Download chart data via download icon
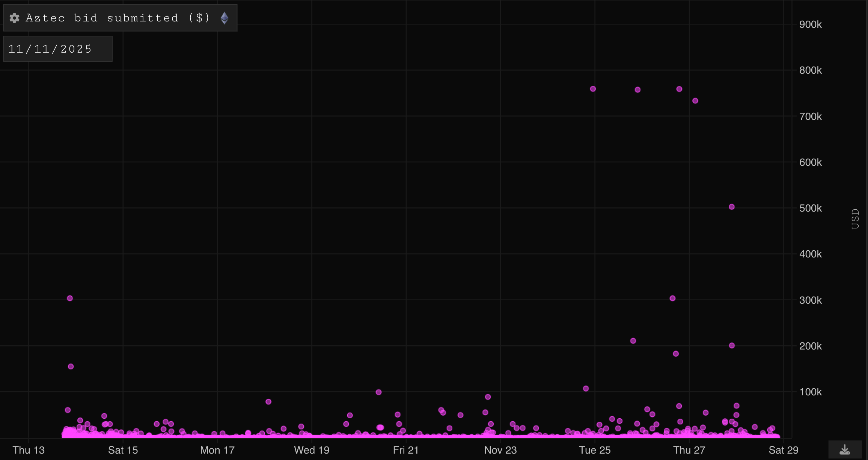The height and width of the screenshot is (460, 868). [845, 449]
